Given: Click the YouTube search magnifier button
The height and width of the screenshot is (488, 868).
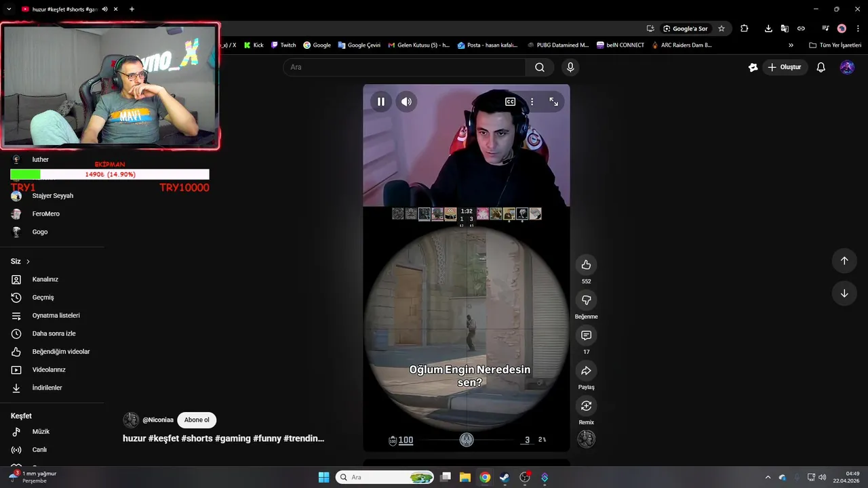Looking at the screenshot, I should (540, 67).
